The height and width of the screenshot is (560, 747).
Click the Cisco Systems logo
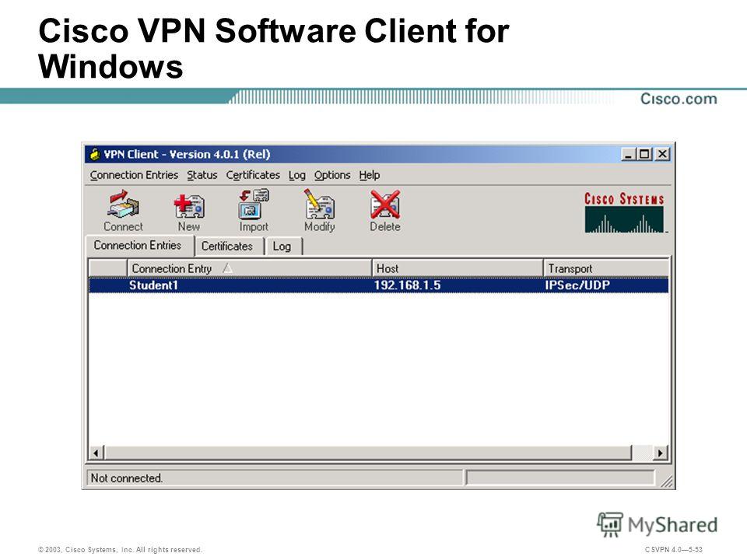(624, 212)
